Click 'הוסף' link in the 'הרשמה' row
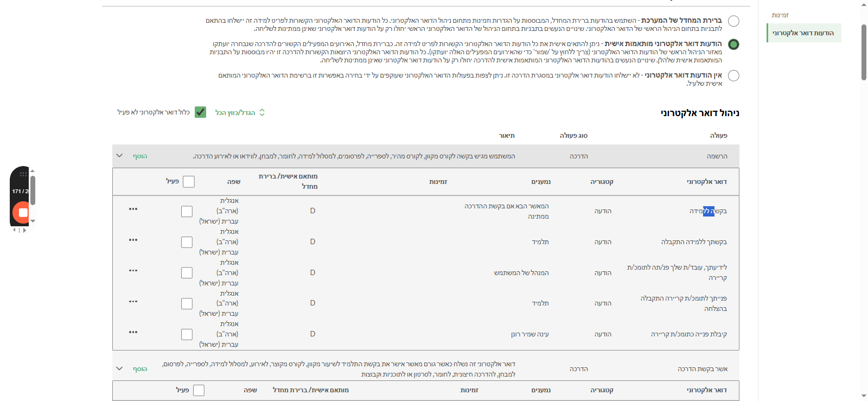 pyautogui.click(x=140, y=156)
